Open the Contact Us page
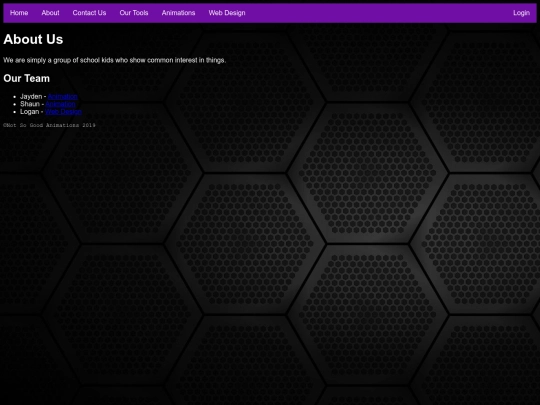Viewport: 540px width, 405px height. tap(89, 13)
